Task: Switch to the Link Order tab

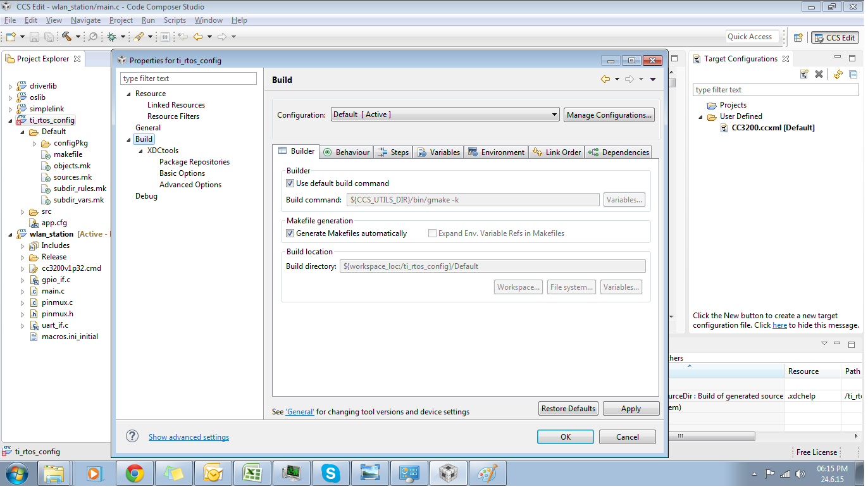Action: [557, 152]
